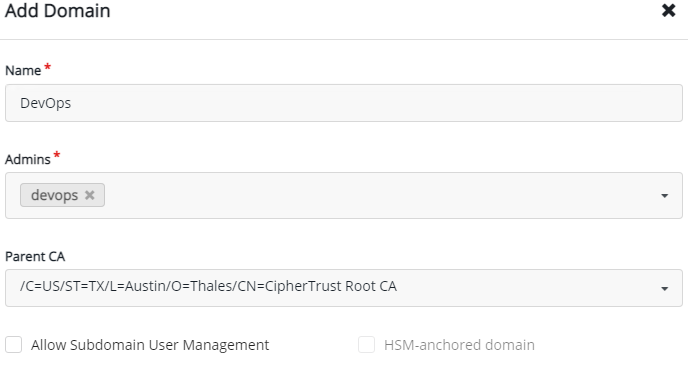Image resolution: width=688 pixels, height=369 pixels.
Task: Click the Name field label
Action: click(23, 70)
